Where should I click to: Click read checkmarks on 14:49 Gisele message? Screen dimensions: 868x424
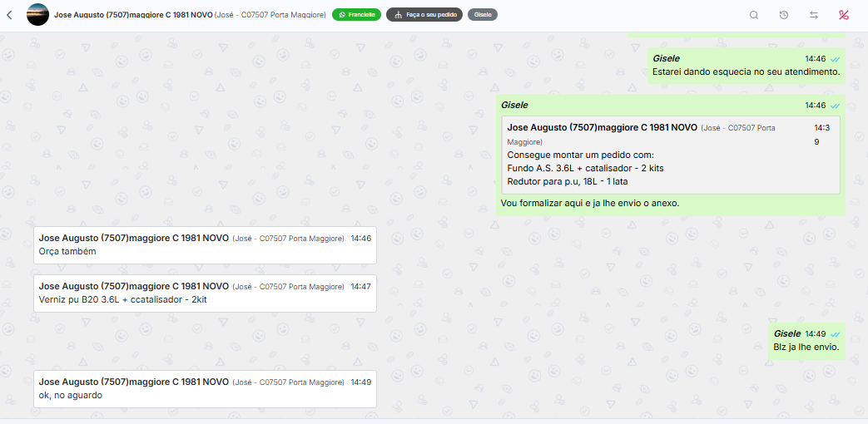pos(835,334)
